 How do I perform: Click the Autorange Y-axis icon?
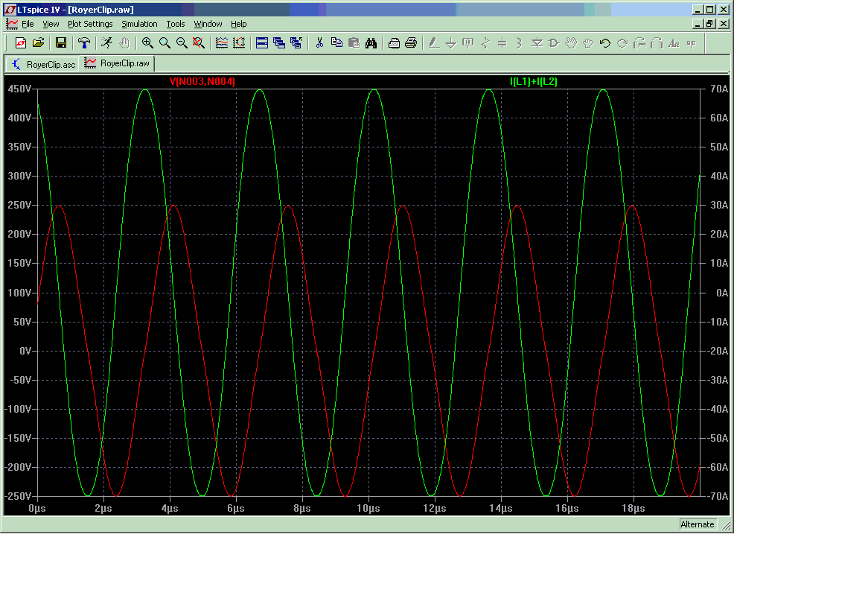(239, 43)
